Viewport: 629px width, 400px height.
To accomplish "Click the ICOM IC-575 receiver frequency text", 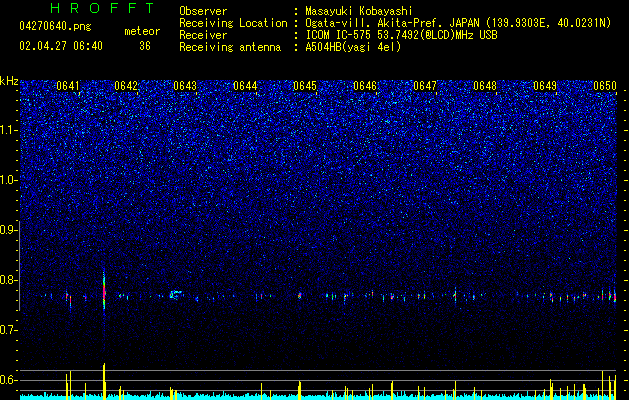I will 401,35.
